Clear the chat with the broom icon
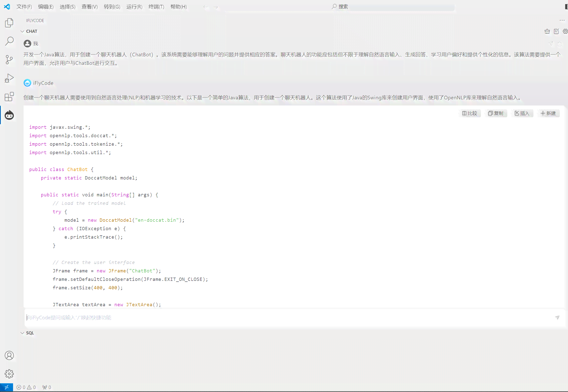The height and width of the screenshot is (392, 568). 547,31
